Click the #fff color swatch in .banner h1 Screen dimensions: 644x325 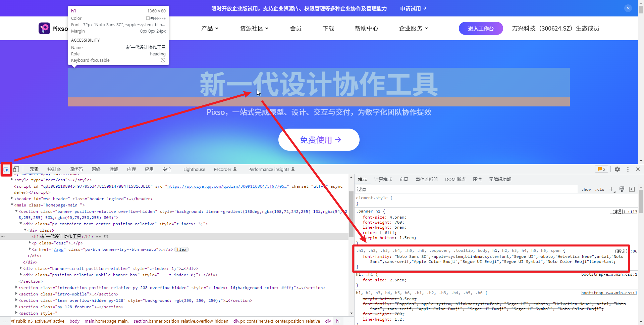[382, 232]
